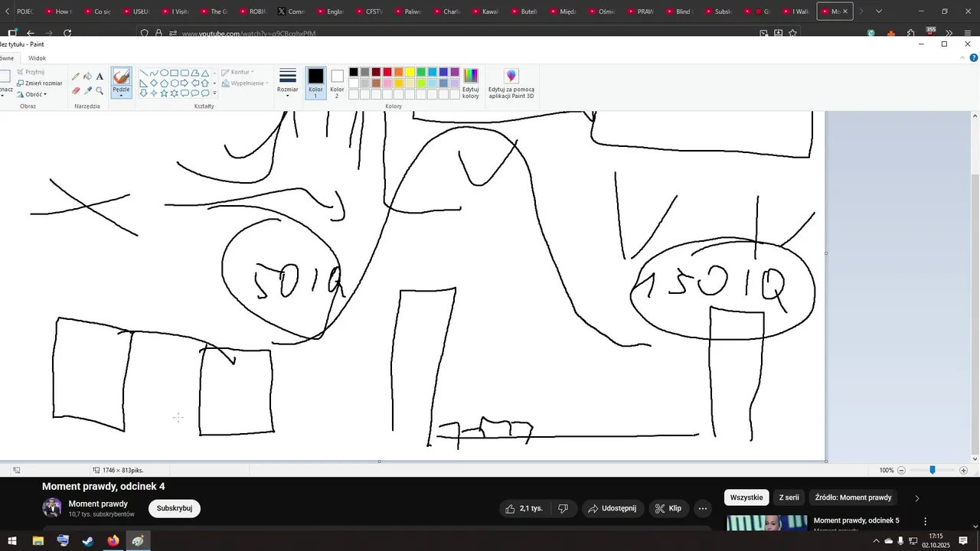Pick the rectangle shape from Kształty
980x551 pixels.
coord(175,73)
